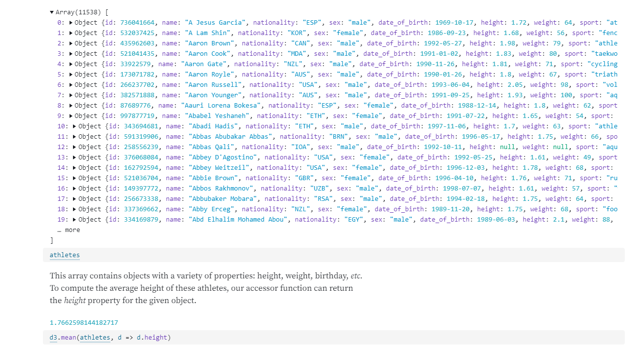
Task: Expand the Abadi Hadis object entry
Action: tap(75, 126)
